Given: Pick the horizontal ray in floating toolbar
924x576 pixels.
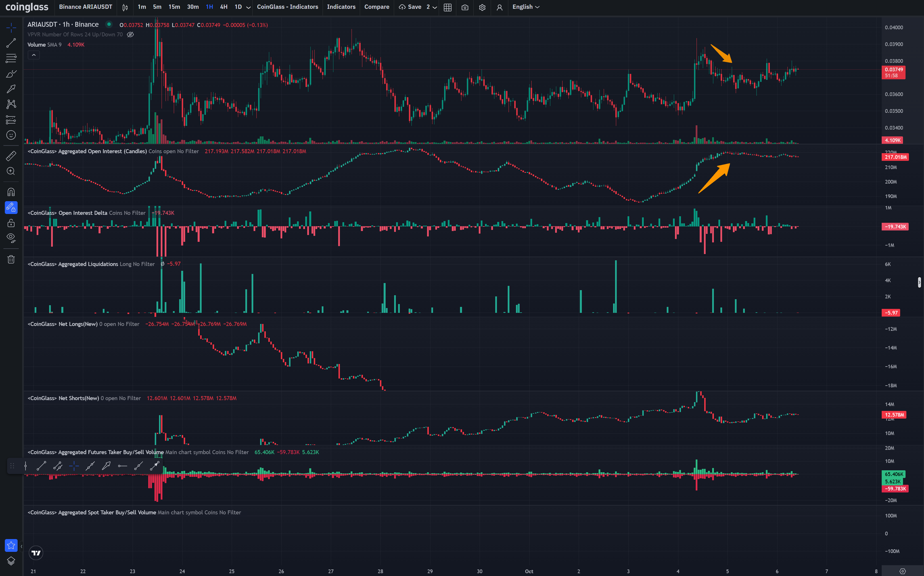Looking at the screenshot, I should (x=123, y=465).
